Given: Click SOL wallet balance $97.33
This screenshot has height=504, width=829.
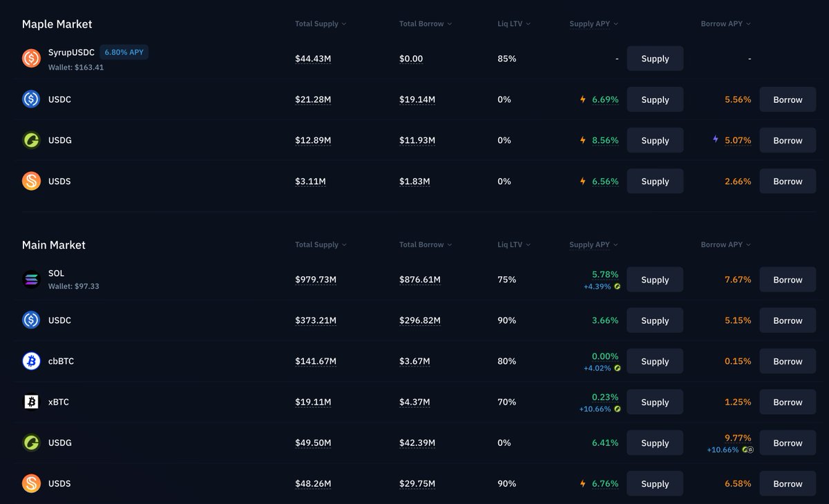Looking at the screenshot, I should (x=74, y=286).
